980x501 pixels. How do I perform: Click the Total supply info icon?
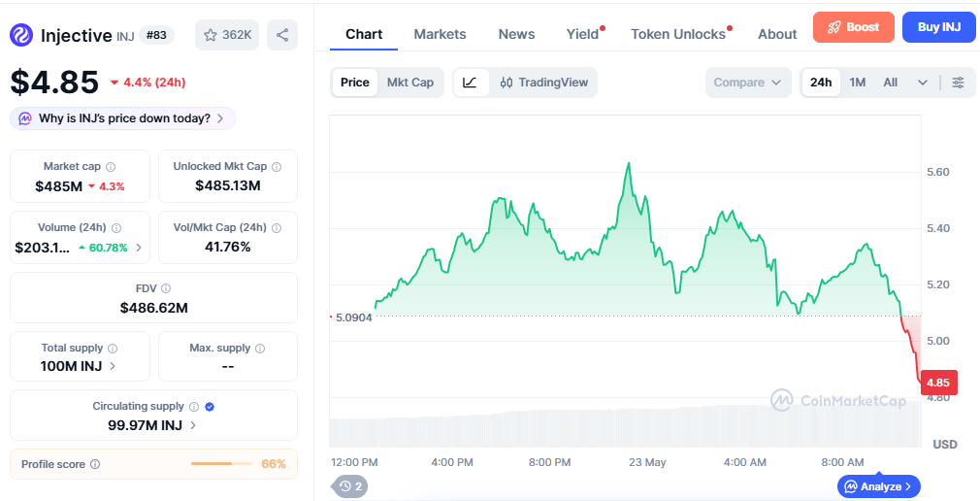pyautogui.click(x=113, y=349)
